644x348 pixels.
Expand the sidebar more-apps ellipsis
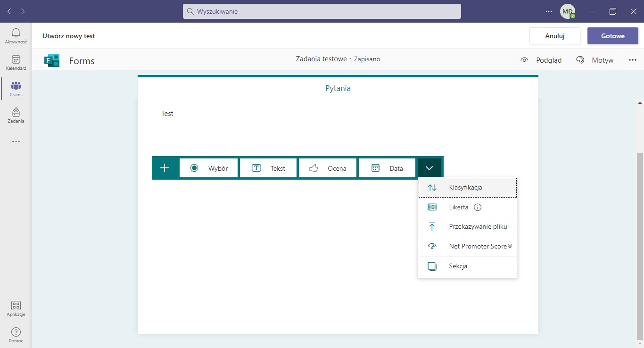tap(16, 141)
